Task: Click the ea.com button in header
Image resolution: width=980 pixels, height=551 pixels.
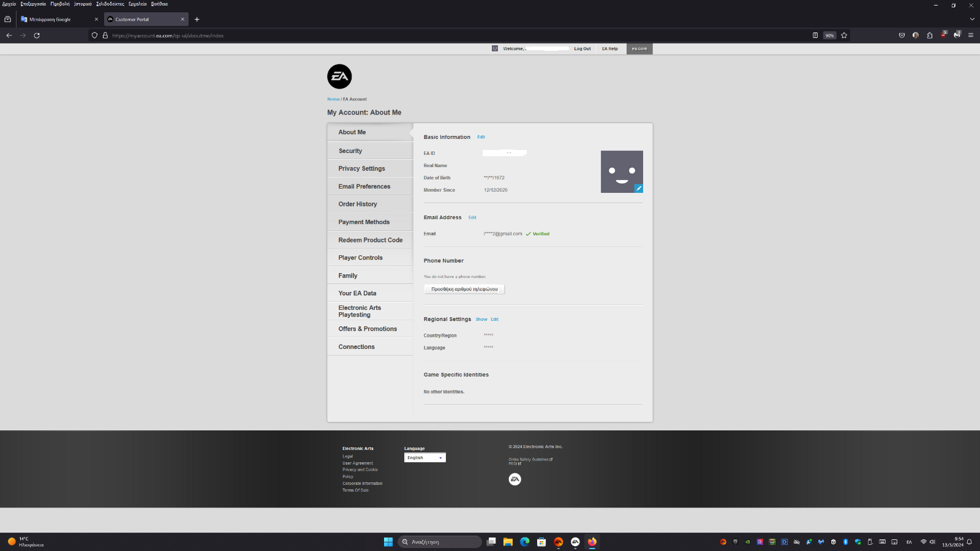Action: [639, 49]
